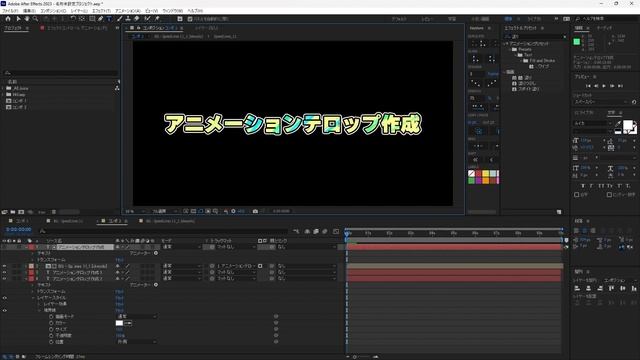Open the Animation menu
Screen dimensions: 640x360
click(128, 11)
